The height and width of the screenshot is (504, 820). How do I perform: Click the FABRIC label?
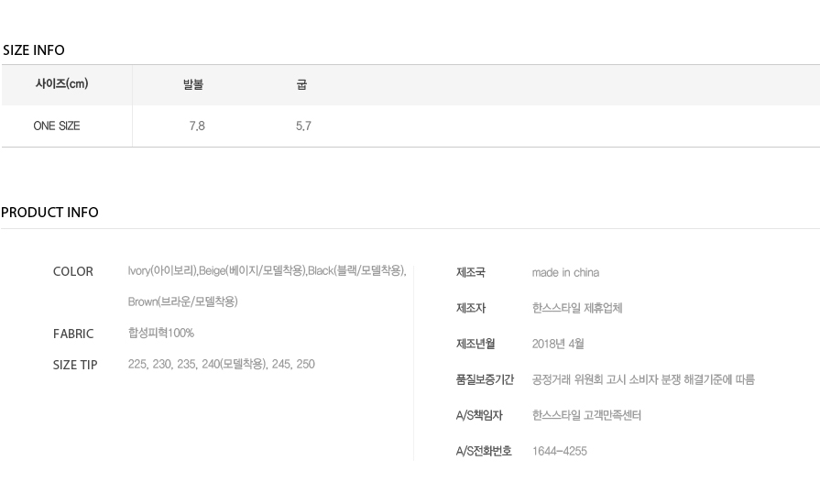(x=73, y=334)
